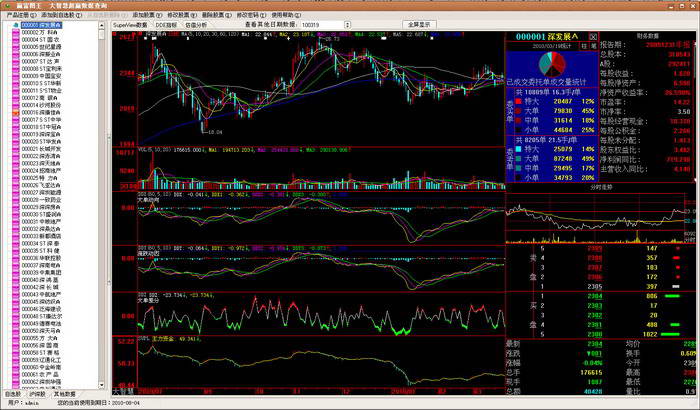Click the magenta icon beside 000039 中集集团
The width and height of the screenshot is (700, 410).
pyautogui.click(x=16, y=272)
